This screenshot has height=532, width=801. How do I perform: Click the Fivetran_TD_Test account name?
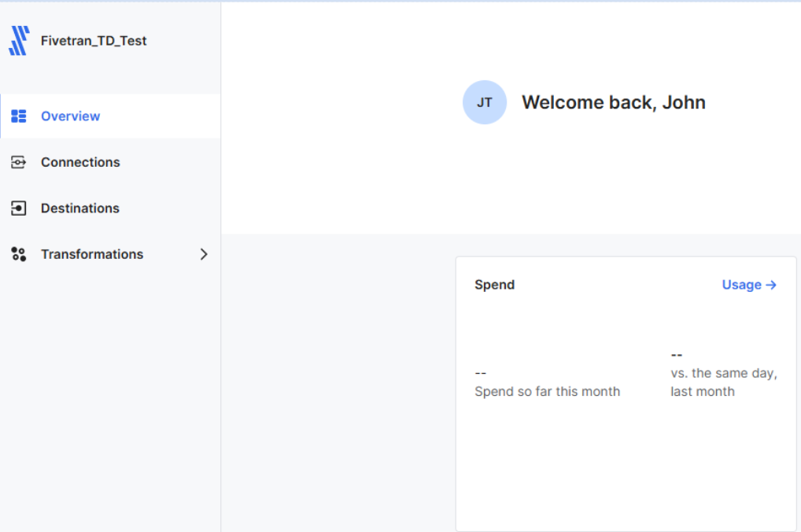pos(94,41)
